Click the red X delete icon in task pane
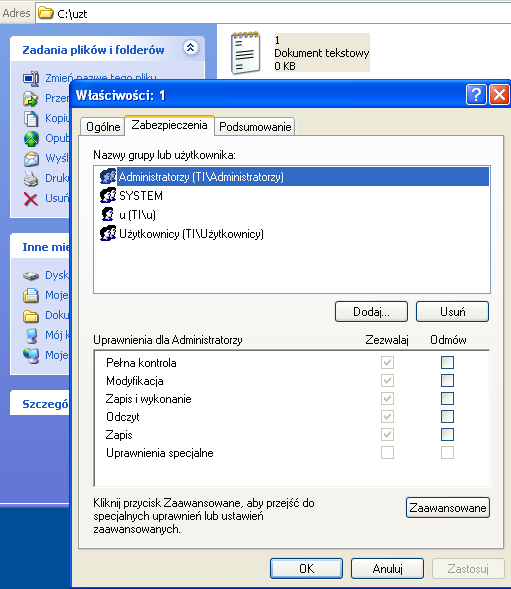511x589 pixels. [x=31, y=199]
